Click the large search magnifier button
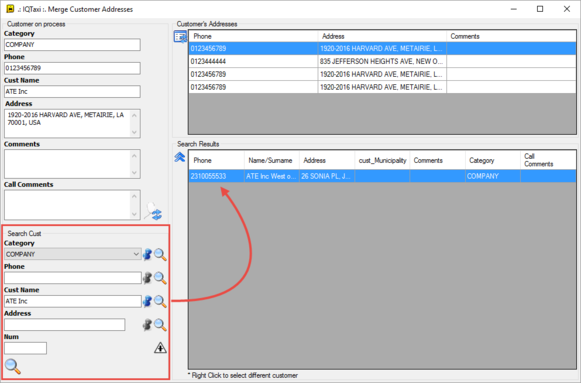Image resolution: width=581 pixels, height=383 pixels. (13, 366)
